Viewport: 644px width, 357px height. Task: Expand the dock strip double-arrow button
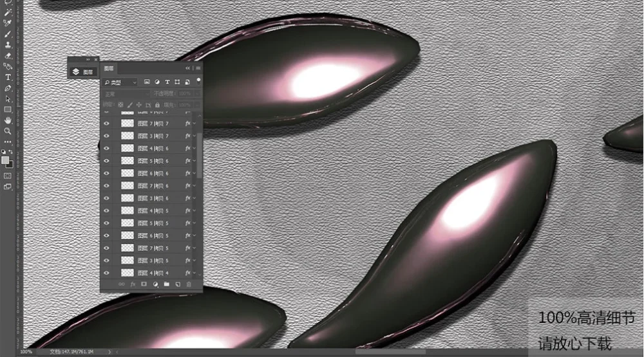click(x=88, y=59)
